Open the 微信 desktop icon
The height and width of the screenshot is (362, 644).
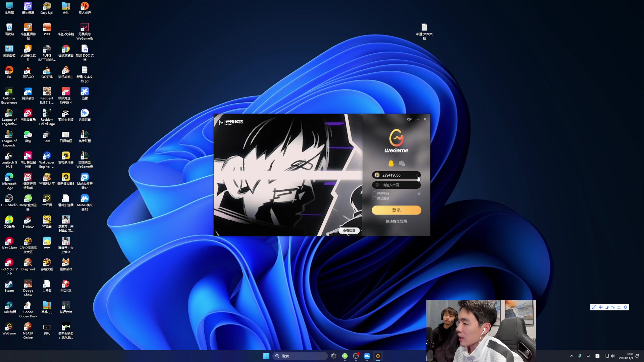point(28,136)
